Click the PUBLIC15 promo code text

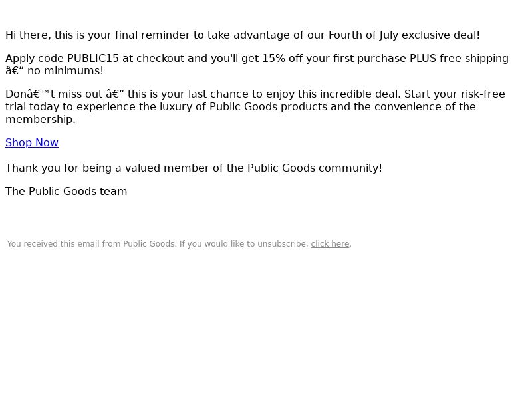click(93, 59)
